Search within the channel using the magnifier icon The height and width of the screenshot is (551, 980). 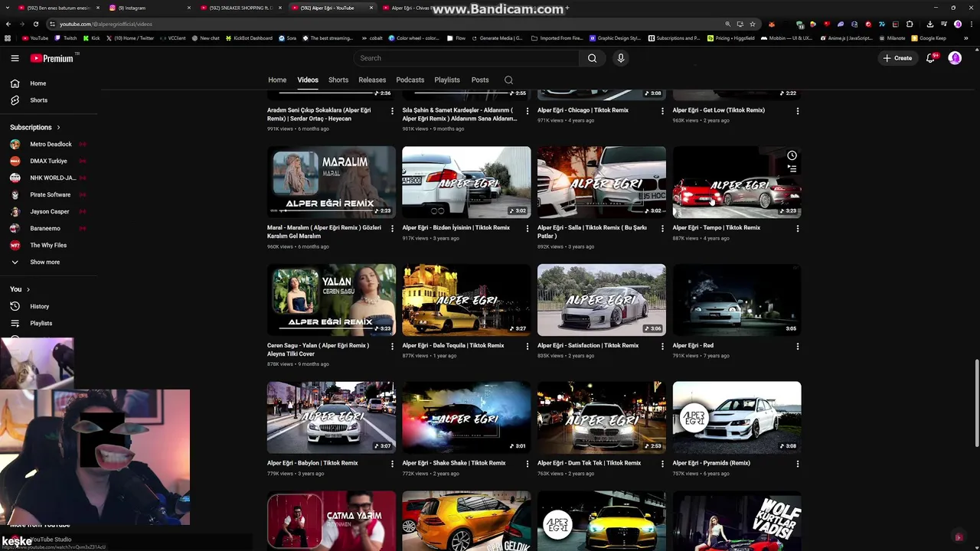[x=508, y=80]
